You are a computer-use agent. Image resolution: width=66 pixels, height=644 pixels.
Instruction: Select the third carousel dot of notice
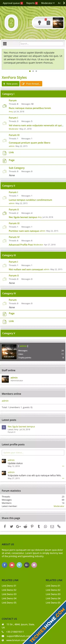[36, 71]
